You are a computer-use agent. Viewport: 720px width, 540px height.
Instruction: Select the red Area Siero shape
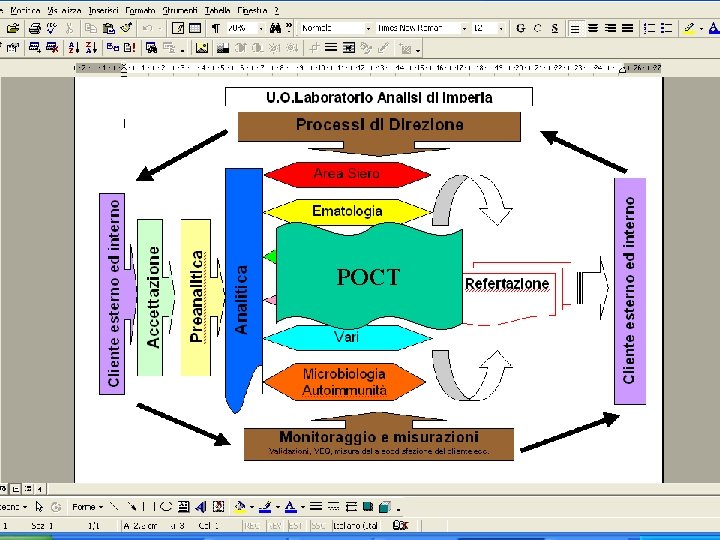(x=347, y=174)
